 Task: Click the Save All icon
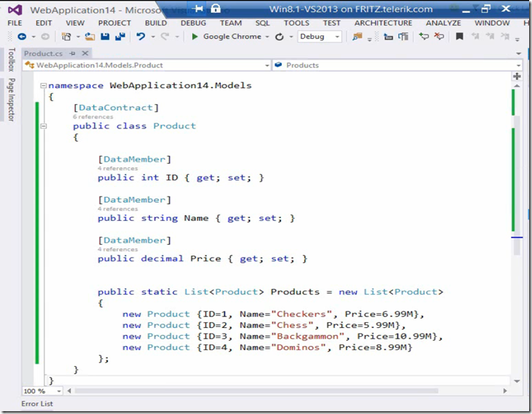[x=120, y=37]
